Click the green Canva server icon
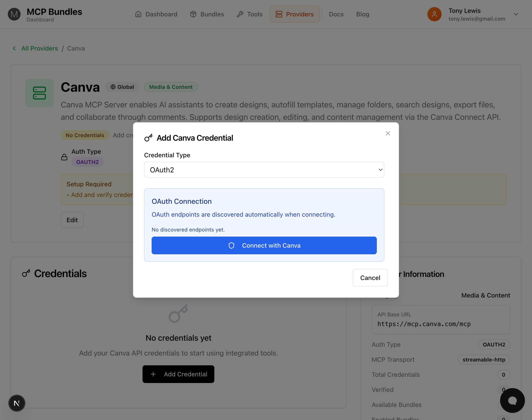This screenshot has height=420, width=532. click(x=39, y=93)
